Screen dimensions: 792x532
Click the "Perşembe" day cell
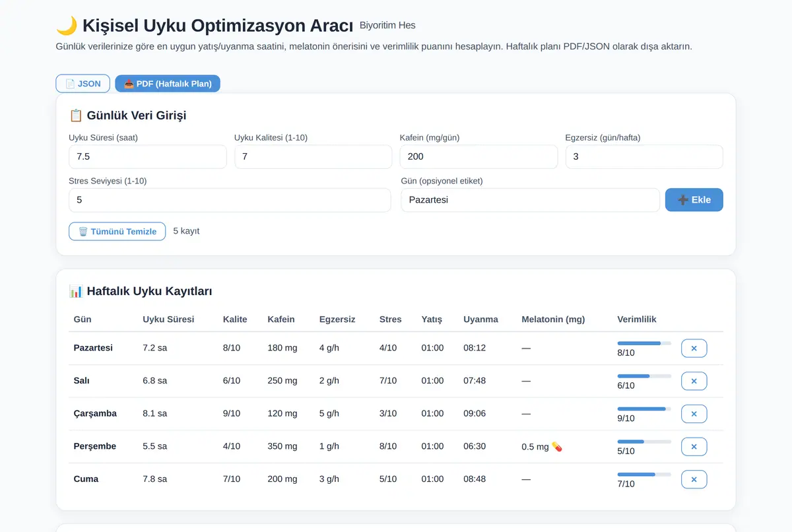click(95, 447)
